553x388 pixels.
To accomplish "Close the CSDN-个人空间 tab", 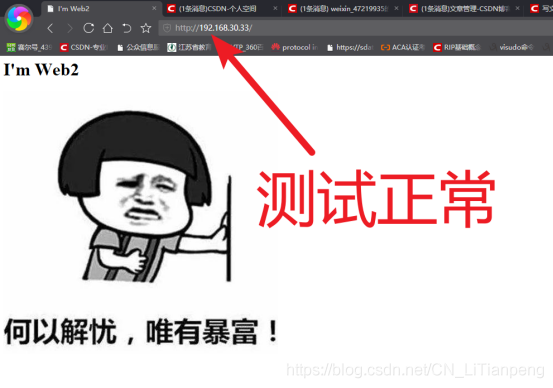I will click(275, 8).
